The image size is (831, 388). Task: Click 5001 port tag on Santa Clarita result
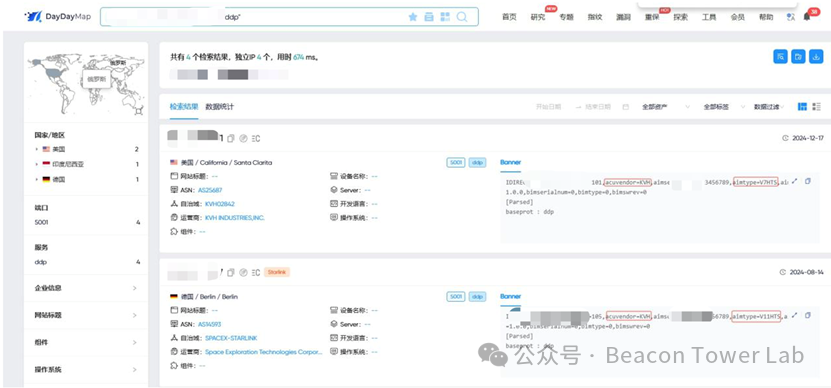pyautogui.click(x=456, y=162)
